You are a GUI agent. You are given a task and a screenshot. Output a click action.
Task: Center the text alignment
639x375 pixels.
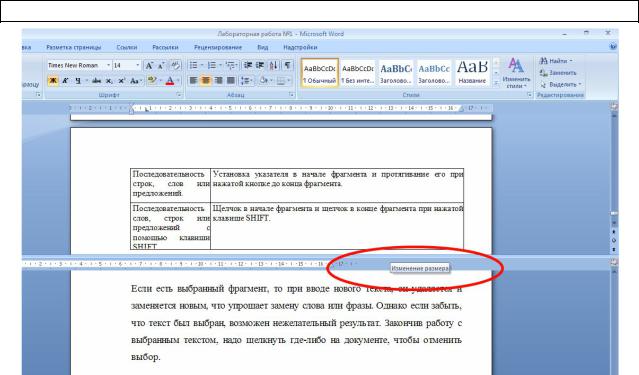(x=206, y=81)
